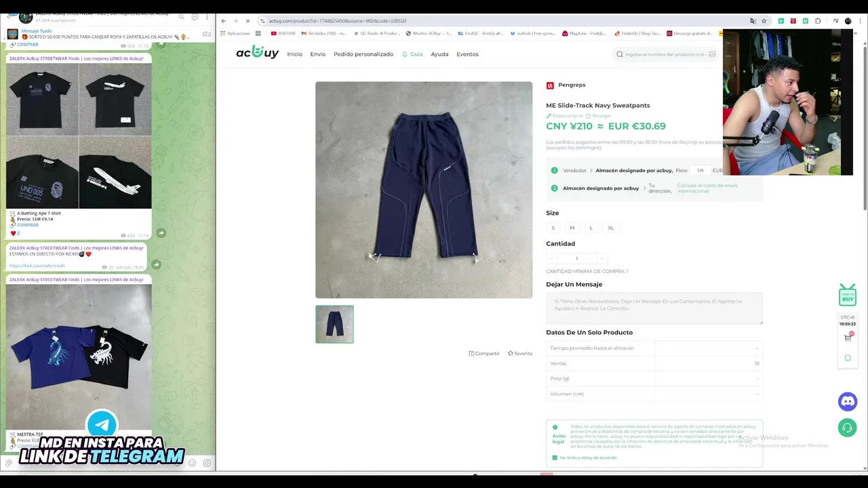Screen dimensions: 868x488
Task: Click the Recargar link
Action: click(x=599, y=116)
